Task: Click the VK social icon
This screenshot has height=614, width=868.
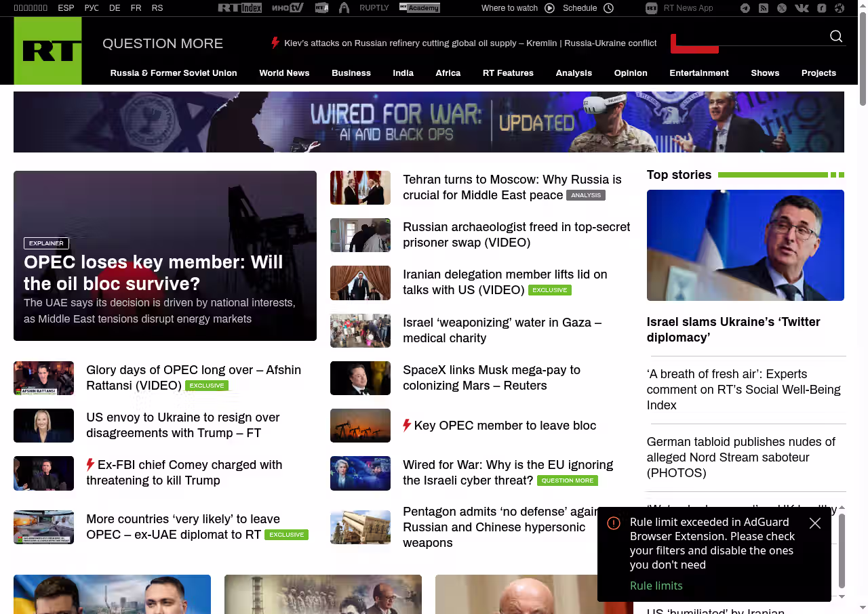Action: 802,8
